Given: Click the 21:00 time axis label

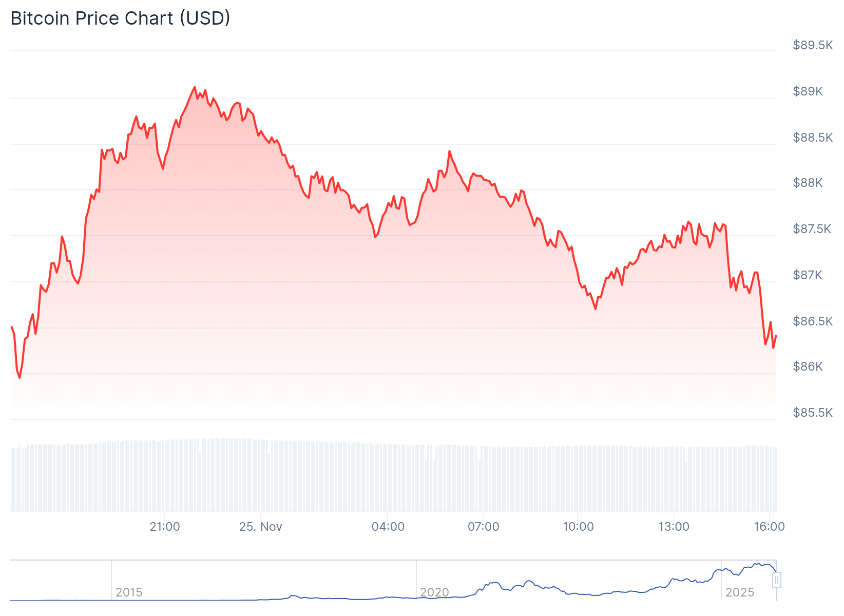Looking at the screenshot, I should pos(165,527).
